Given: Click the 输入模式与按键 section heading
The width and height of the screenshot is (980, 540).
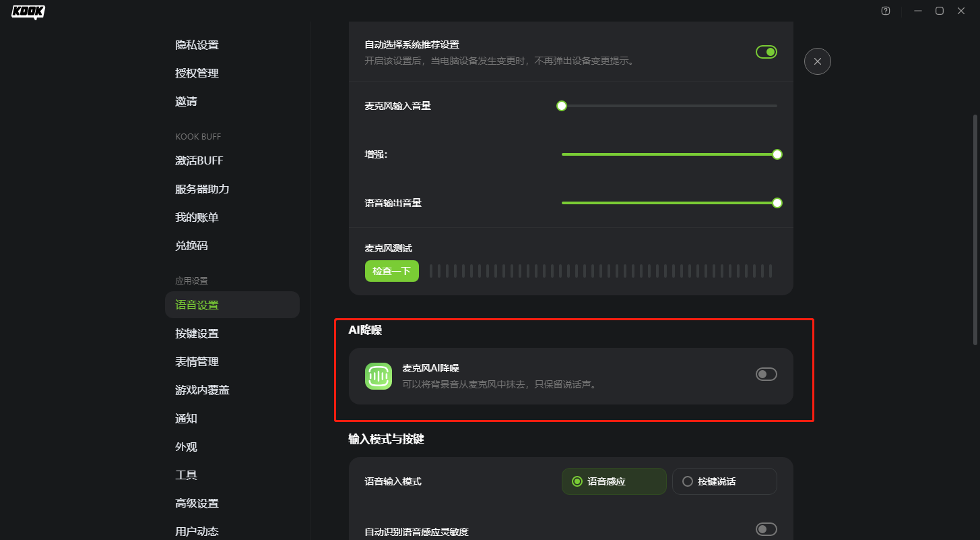Looking at the screenshot, I should click(386, 439).
